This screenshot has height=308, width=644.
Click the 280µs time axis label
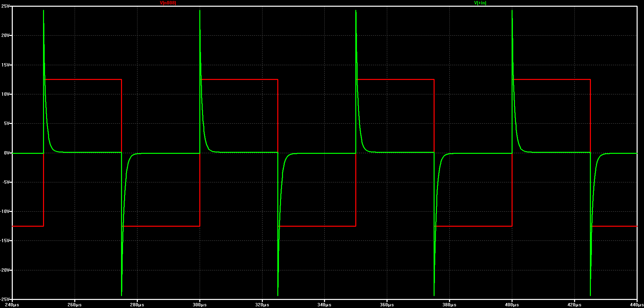[x=137, y=305]
